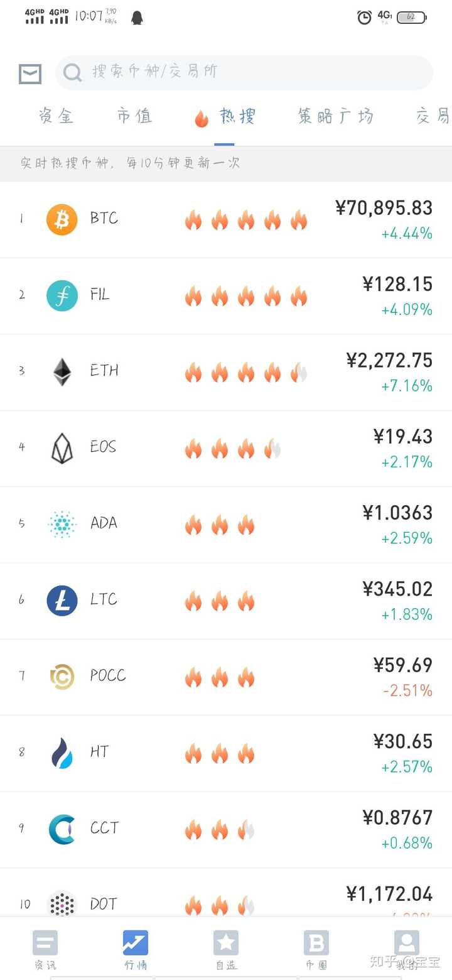The height and width of the screenshot is (980, 452).
Task: Tap the EOS logo icon
Action: point(62,448)
